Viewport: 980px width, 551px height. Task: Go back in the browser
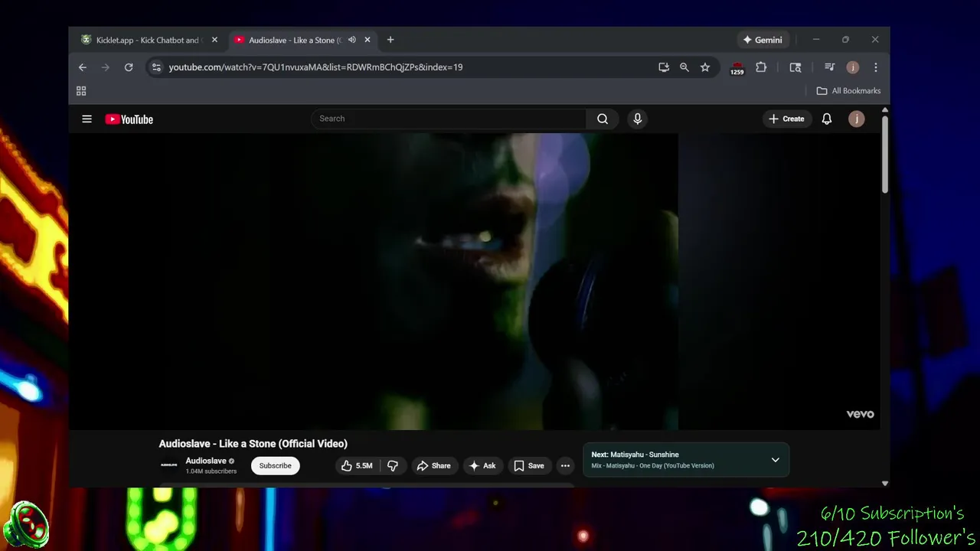[x=83, y=67]
